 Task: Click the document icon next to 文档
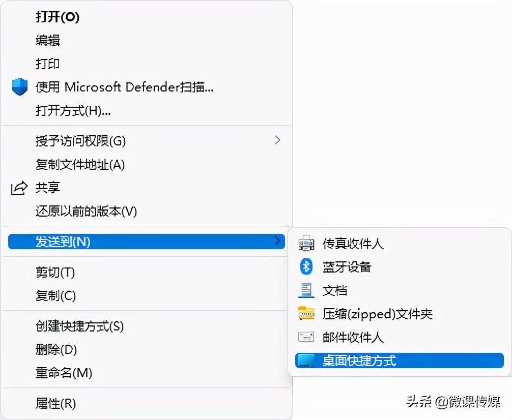(306, 290)
